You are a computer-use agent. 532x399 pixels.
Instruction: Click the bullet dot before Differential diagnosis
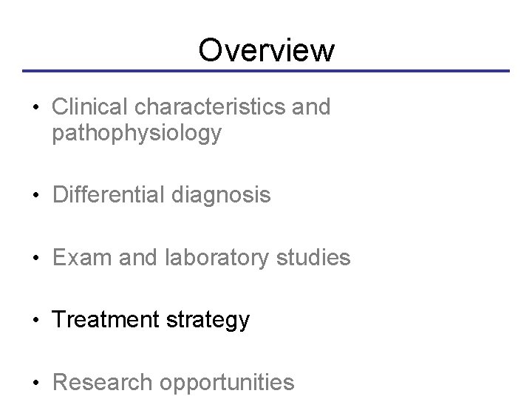[35, 196]
